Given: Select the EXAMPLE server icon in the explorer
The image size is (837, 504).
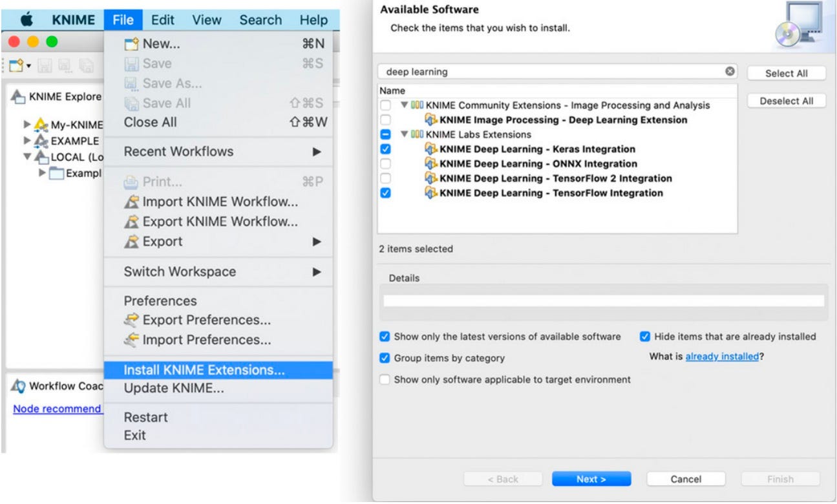Looking at the screenshot, I should pos(41,141).
